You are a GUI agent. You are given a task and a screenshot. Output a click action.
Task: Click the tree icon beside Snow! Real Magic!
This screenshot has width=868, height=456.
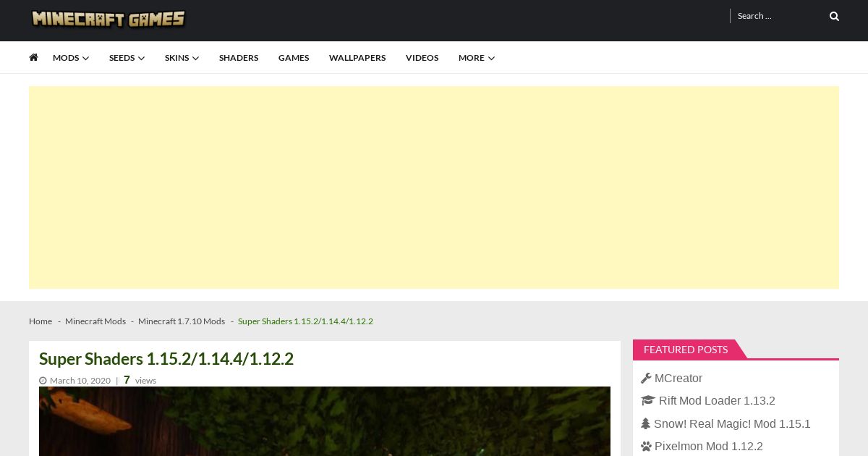[645, 423]
